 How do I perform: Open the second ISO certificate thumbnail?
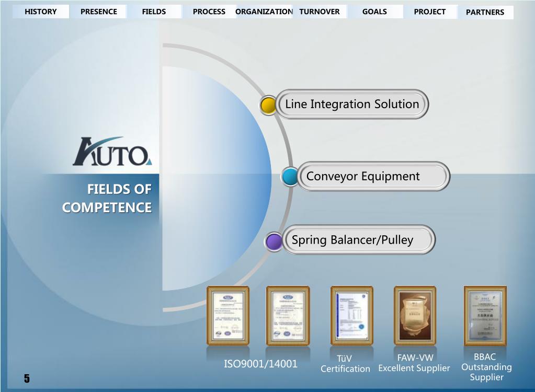click(288, 316)
